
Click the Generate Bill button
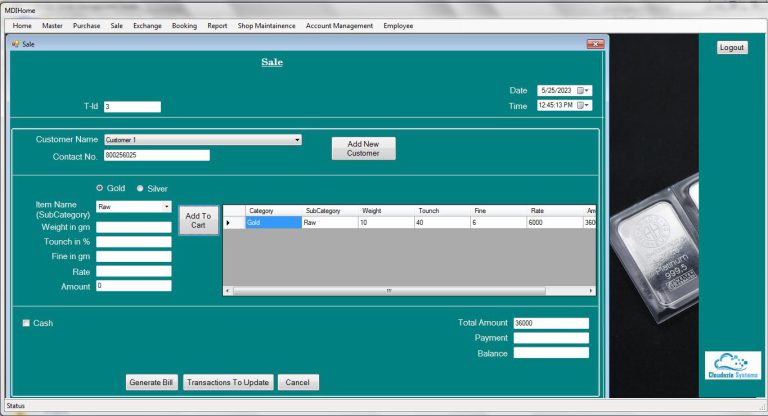point(152,382)
